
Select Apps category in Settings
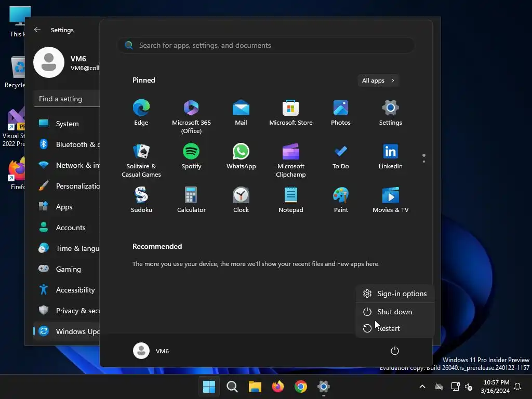pos(67,207)
